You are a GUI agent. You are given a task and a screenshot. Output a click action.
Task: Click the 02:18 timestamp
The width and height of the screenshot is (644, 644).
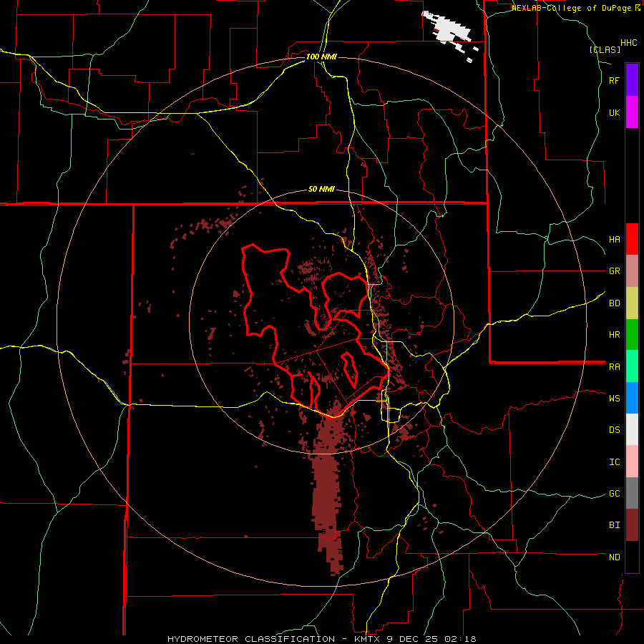459,639
